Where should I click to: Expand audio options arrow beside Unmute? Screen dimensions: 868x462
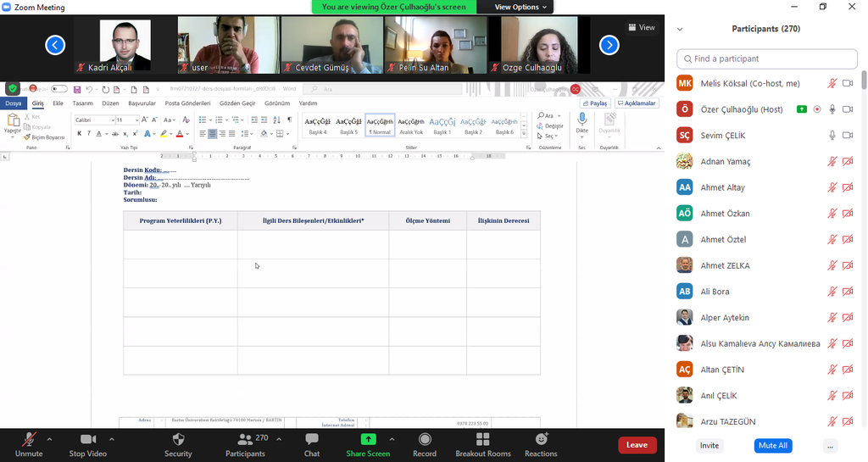click(50, 439)
